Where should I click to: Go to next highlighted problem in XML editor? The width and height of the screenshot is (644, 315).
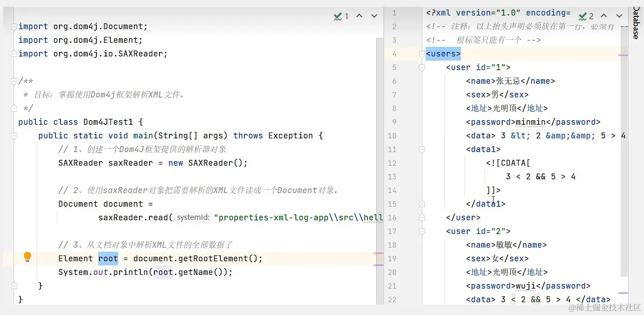(619, 16)
